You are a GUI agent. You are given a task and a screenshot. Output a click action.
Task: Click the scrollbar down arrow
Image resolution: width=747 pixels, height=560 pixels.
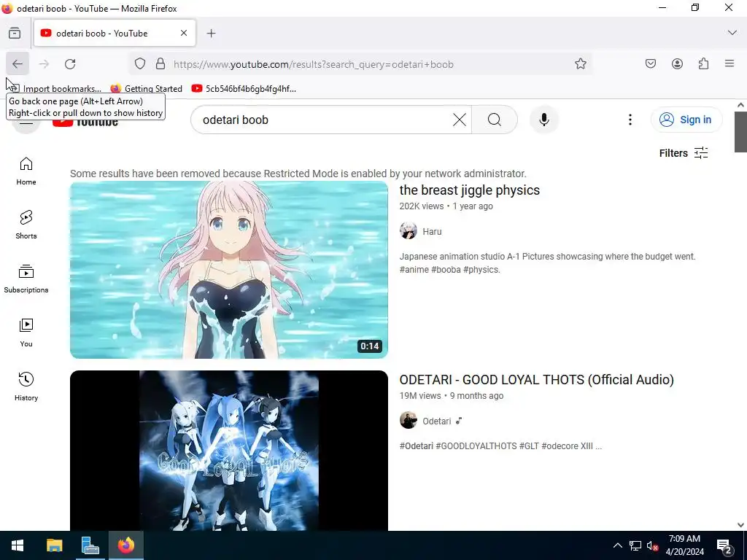pyautogui.click(x=740, y=525)
